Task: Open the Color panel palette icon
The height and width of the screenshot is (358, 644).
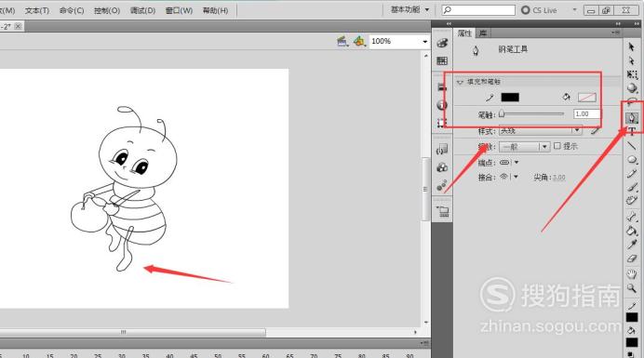Action: (x=442, y=43)
